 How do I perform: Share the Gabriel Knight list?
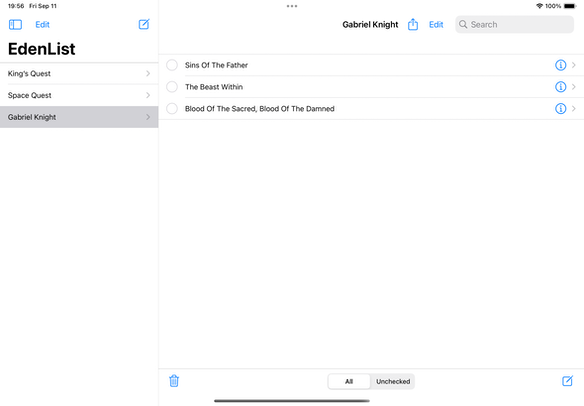(413, 24)
